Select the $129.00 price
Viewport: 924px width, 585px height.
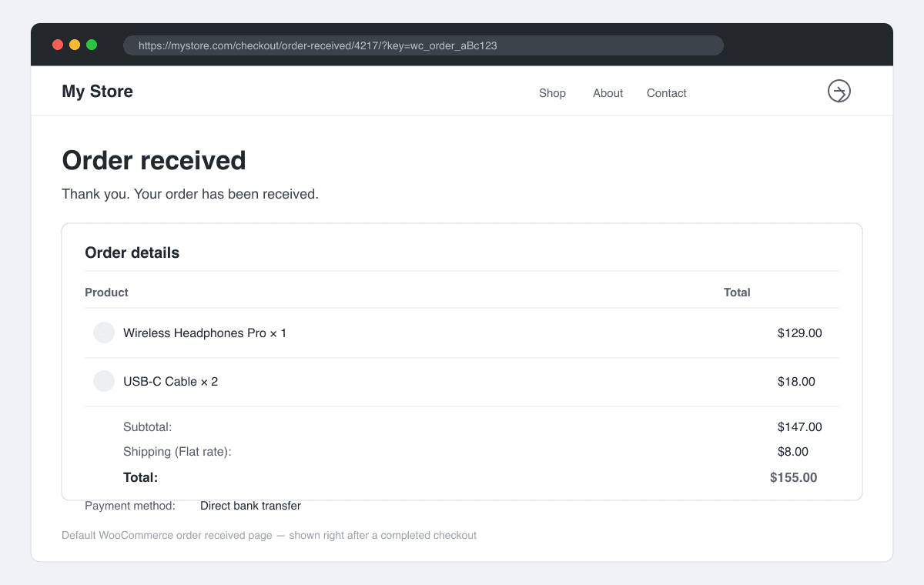click(x=799, y=333)
